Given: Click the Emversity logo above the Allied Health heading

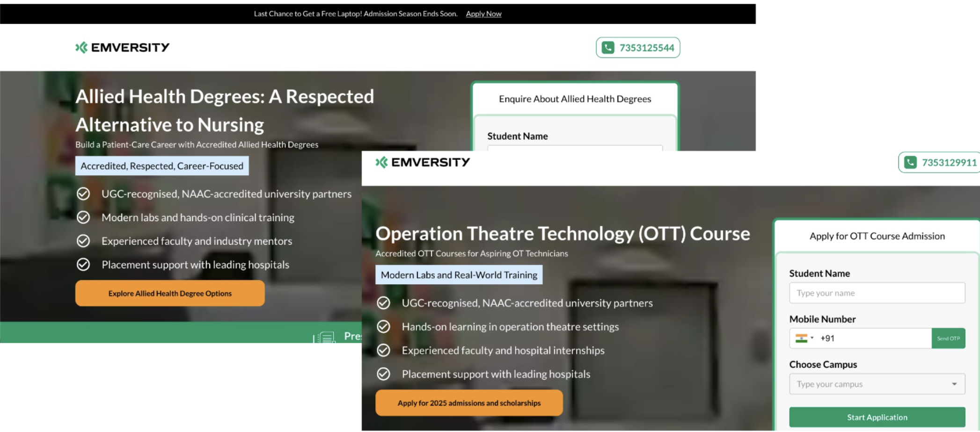Looking at the screenshot, I should click(123, 47).
